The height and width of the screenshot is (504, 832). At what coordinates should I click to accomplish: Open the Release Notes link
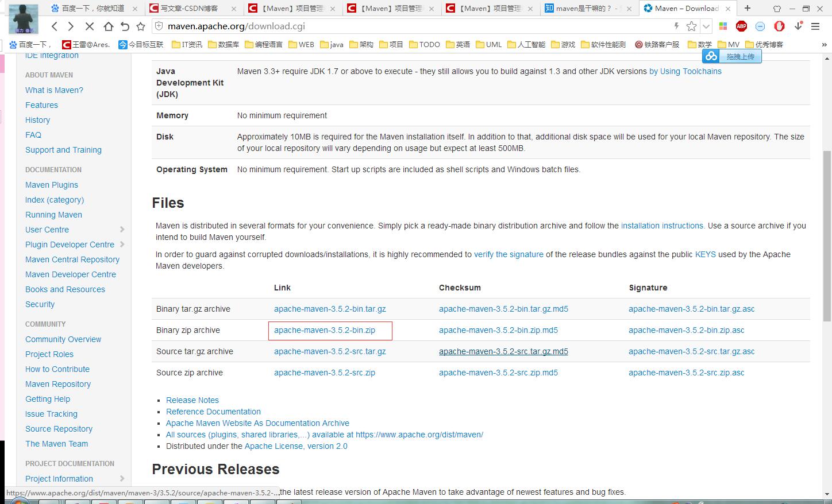point(192,400)
